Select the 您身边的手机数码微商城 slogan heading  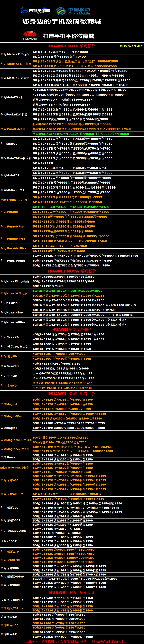[x=62, y=21]
